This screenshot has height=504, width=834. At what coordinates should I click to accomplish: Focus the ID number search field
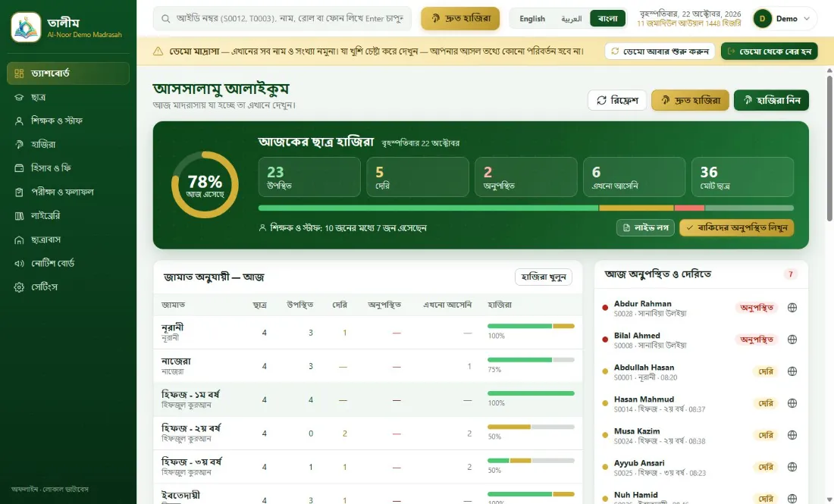click(283, 19)
